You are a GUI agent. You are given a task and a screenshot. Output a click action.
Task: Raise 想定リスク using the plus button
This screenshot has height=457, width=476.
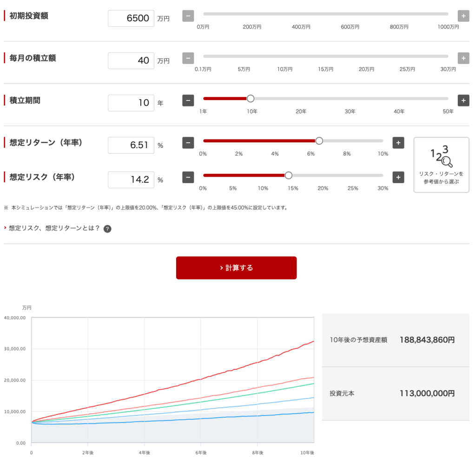click(x=398, y=178)
